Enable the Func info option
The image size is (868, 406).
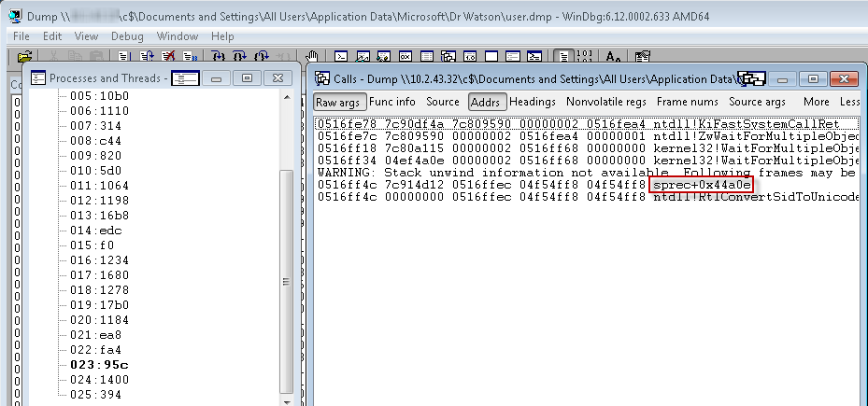coord(392,102)
